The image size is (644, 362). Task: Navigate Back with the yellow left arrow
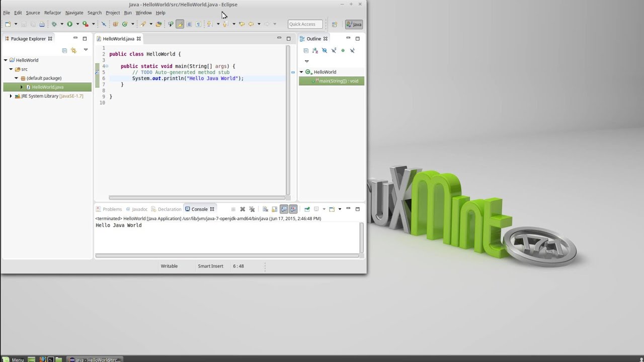251,24
